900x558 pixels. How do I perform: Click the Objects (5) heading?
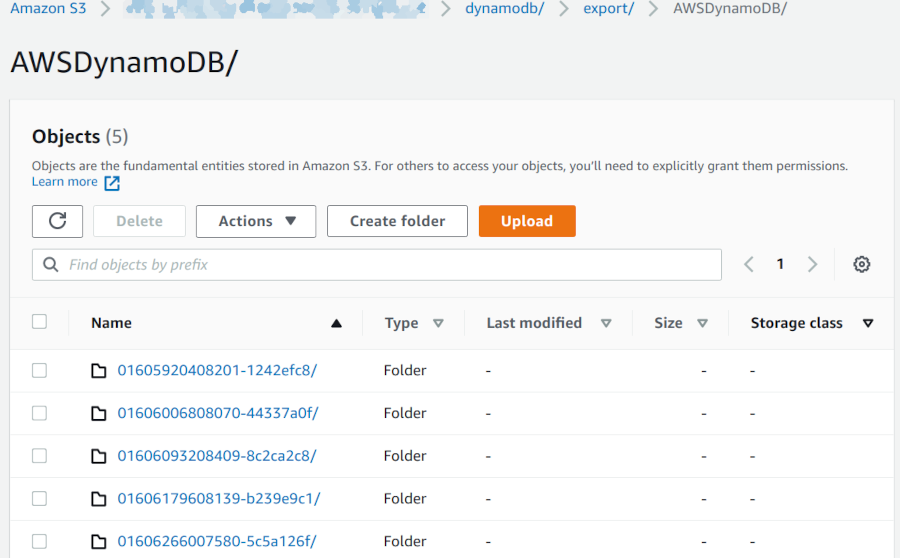[80, 137]
